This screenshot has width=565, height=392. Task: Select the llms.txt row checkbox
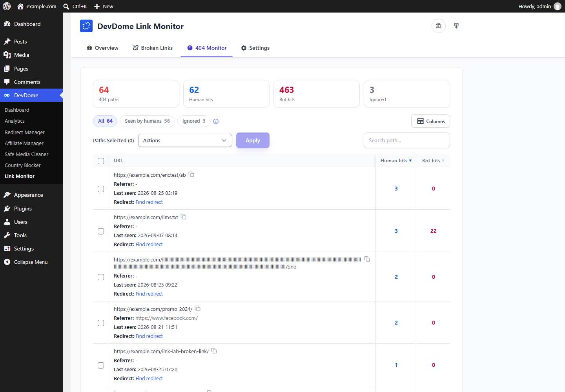[101, 231]
